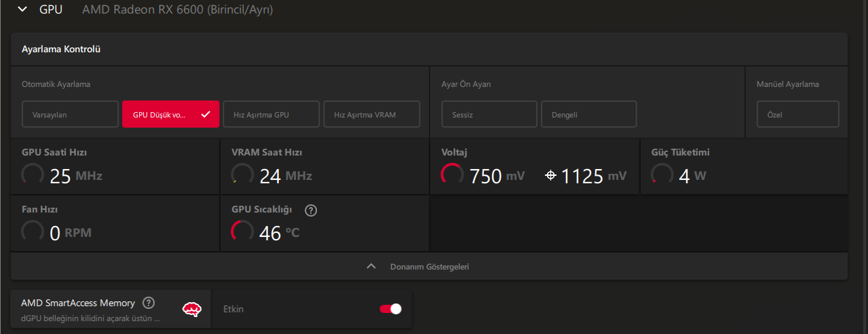Click the Etkin status label

pyautogui.click(x=233, y=309)
